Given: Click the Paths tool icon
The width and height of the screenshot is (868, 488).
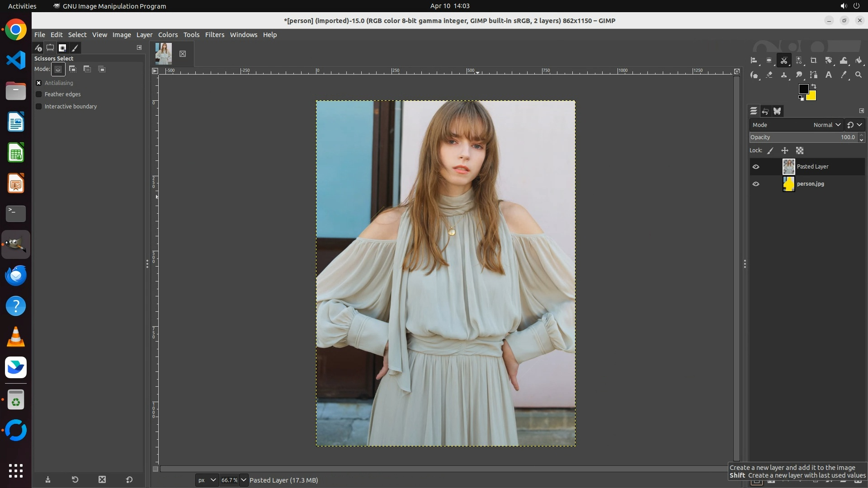Looking at the screenshot, I should point(814,75).
